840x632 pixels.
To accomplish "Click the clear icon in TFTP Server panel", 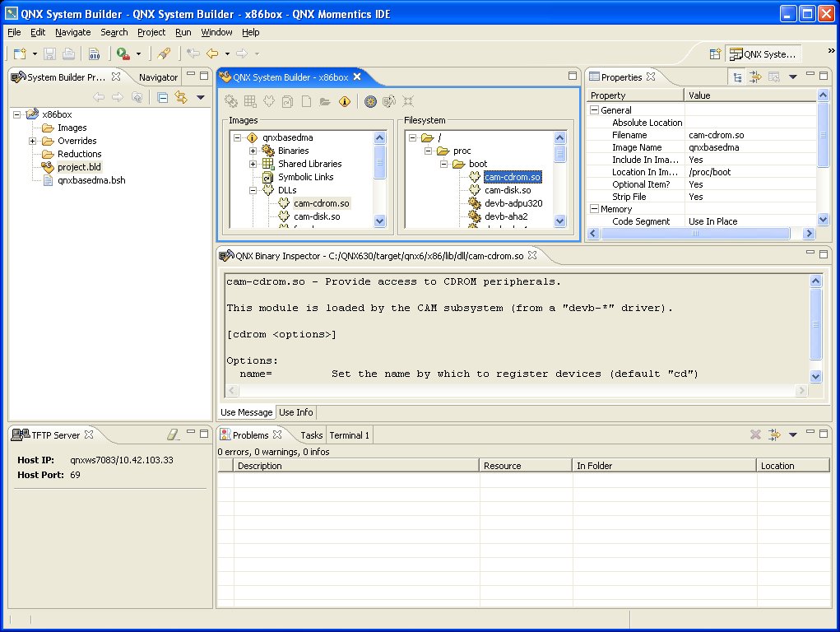I will tap(173, 434).
